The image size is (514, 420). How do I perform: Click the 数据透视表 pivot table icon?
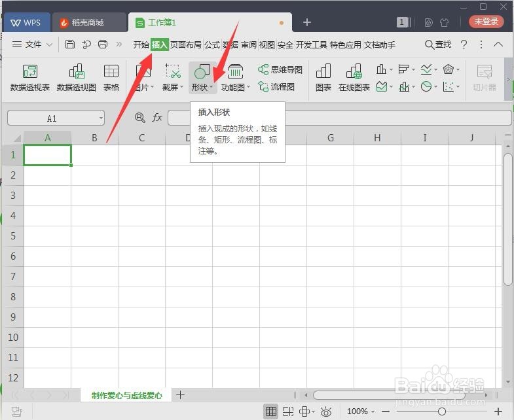tap(30, 71)
